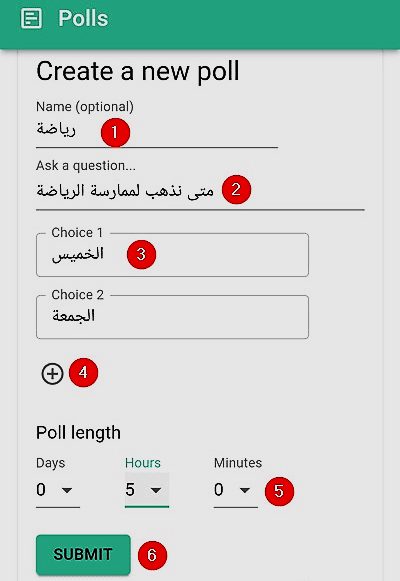Click the Name (optional) field label

pyautogui.click(x=85, y=107)
